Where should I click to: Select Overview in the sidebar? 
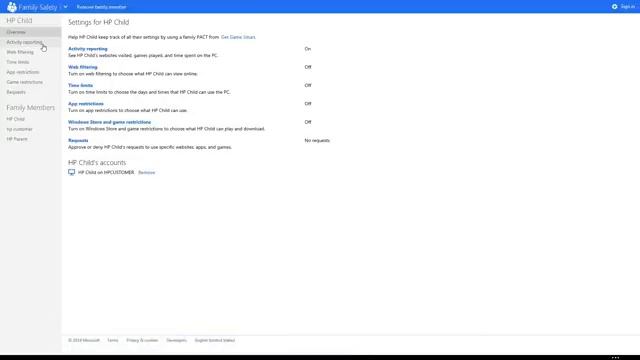pos(31,32)
